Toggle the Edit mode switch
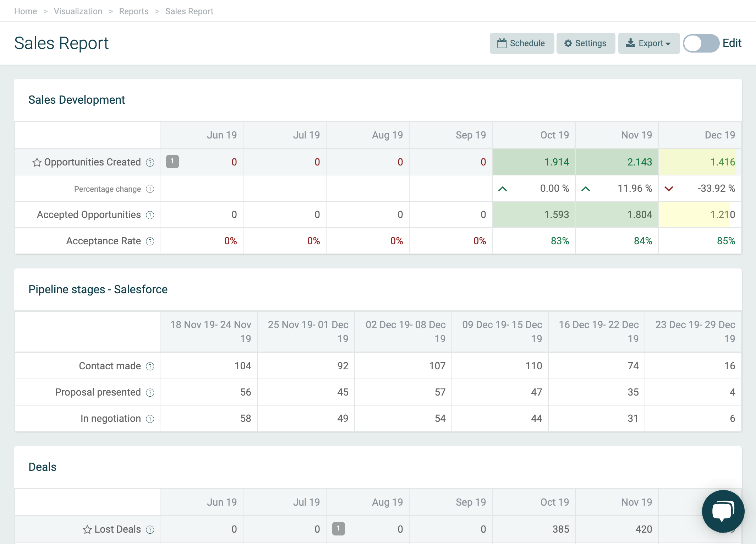This screenshot has width=756, height=544. click(x=701, y=43)
